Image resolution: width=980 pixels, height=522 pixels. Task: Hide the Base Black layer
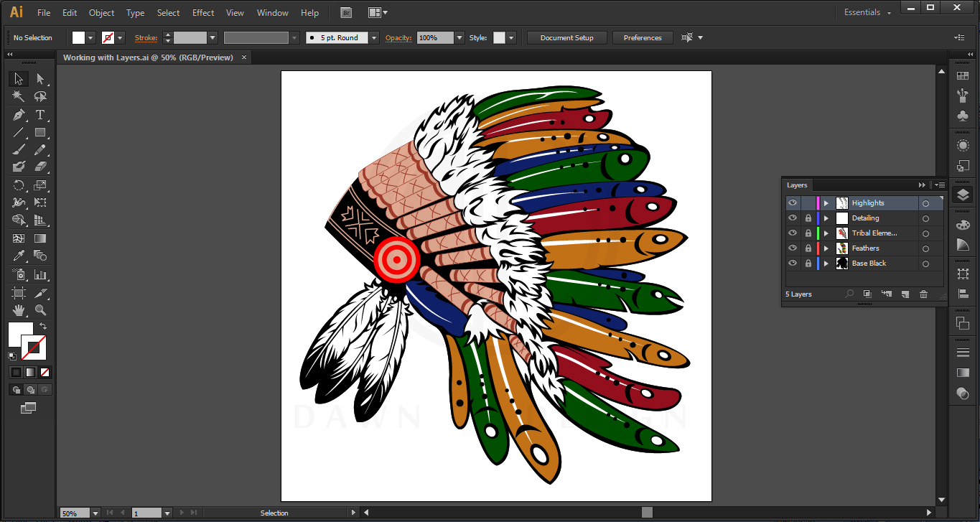(793, 264)
